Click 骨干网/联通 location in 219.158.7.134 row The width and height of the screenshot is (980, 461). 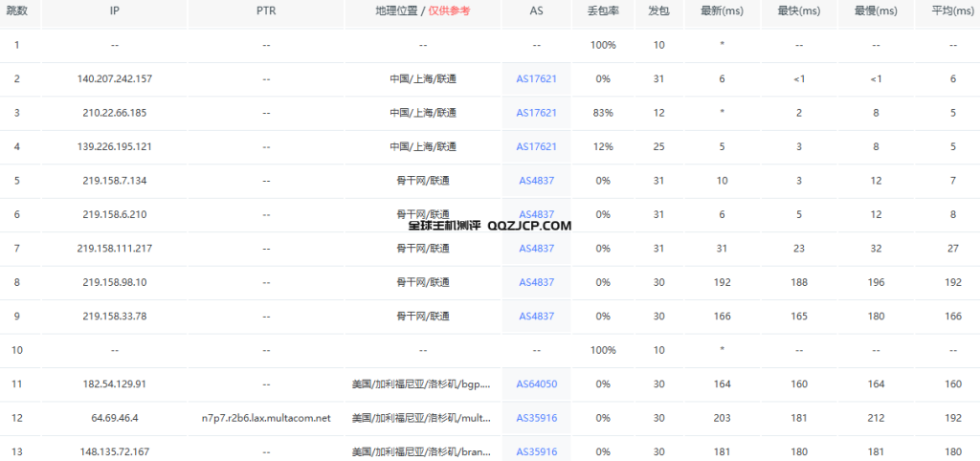coord(423,181)
